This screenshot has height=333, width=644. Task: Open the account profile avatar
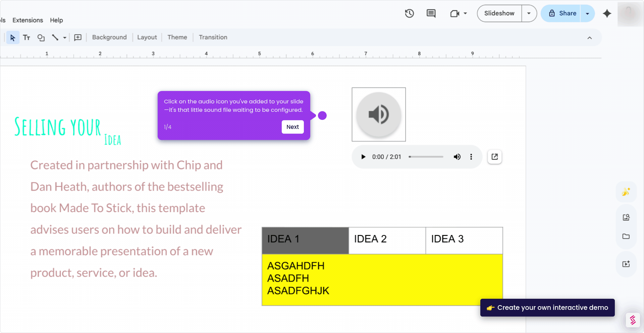coord(630,13)
